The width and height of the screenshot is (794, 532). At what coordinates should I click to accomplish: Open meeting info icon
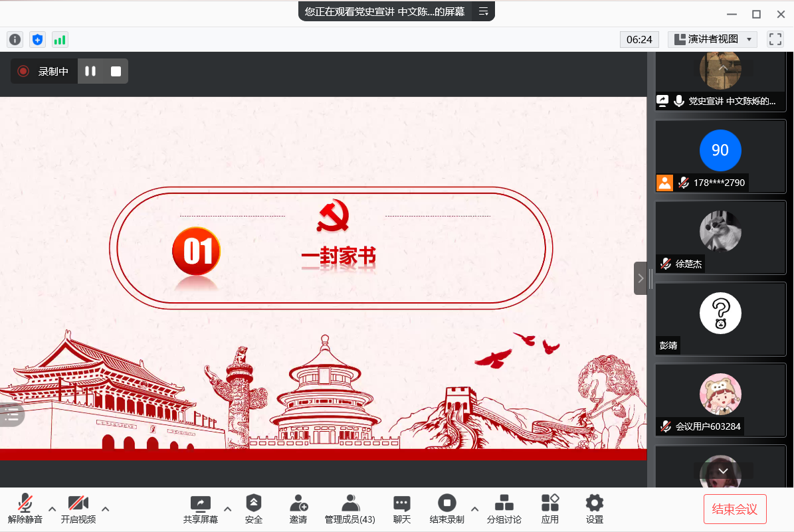point(15,40)
